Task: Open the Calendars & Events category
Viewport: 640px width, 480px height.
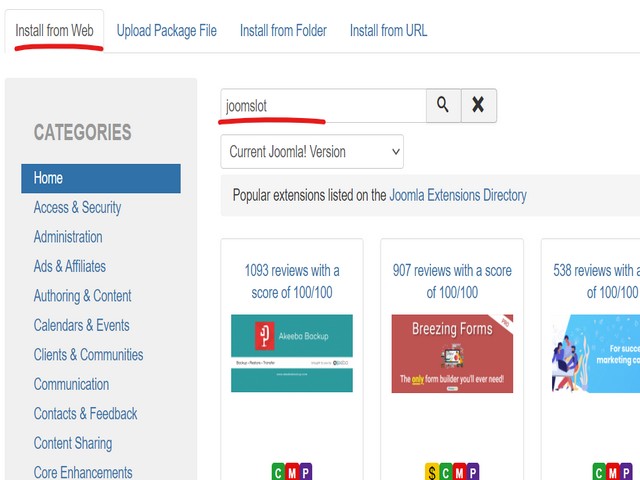Action: tap(82, 325)
